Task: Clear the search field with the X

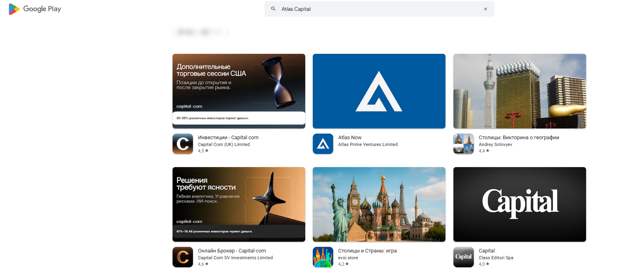Action: click(x=485, y=9)
